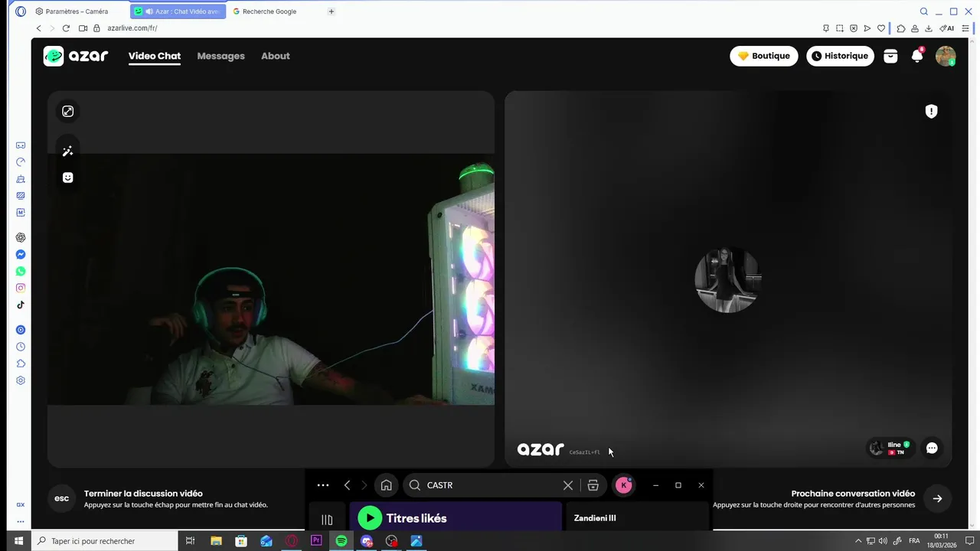The height and width of the screenshot is (551, 980).
Task: Open browser easy setup menu
Action: [965, 28]
